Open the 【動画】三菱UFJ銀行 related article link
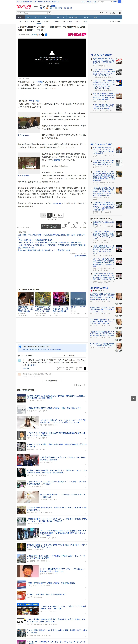This screenshot has height=644, width=138. pos(35,240)
